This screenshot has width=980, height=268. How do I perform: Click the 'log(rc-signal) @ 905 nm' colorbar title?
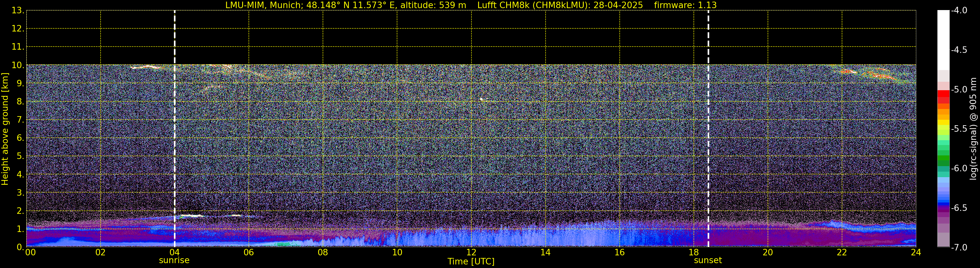click(x=973, y=129)
